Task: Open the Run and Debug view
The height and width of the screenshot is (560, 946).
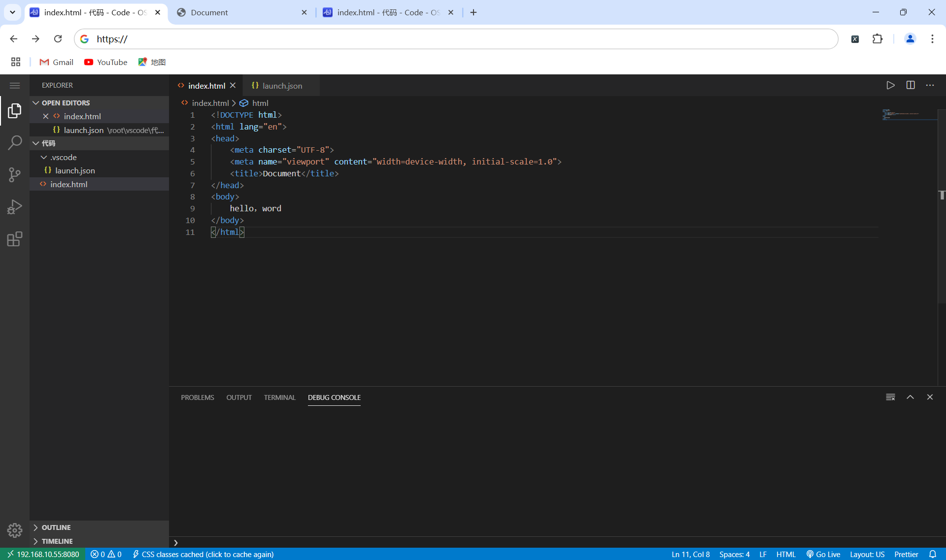Action: tap(15, 207)
